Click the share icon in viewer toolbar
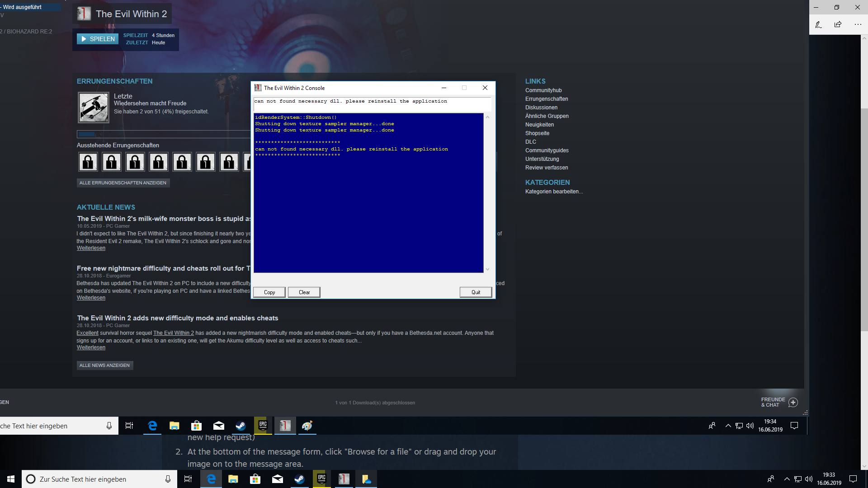The width and height of the screenshot is (868, 488). coord(838,24)
